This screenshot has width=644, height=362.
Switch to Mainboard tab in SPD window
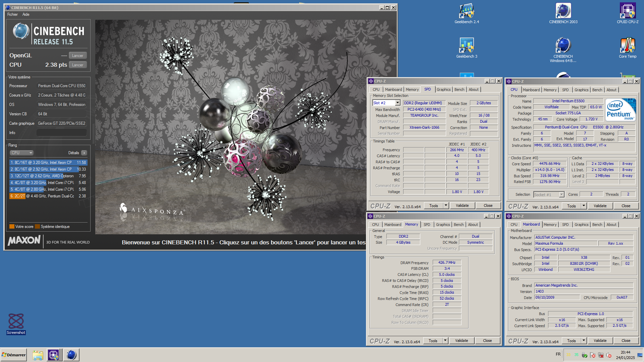click(x=393, y=89)
